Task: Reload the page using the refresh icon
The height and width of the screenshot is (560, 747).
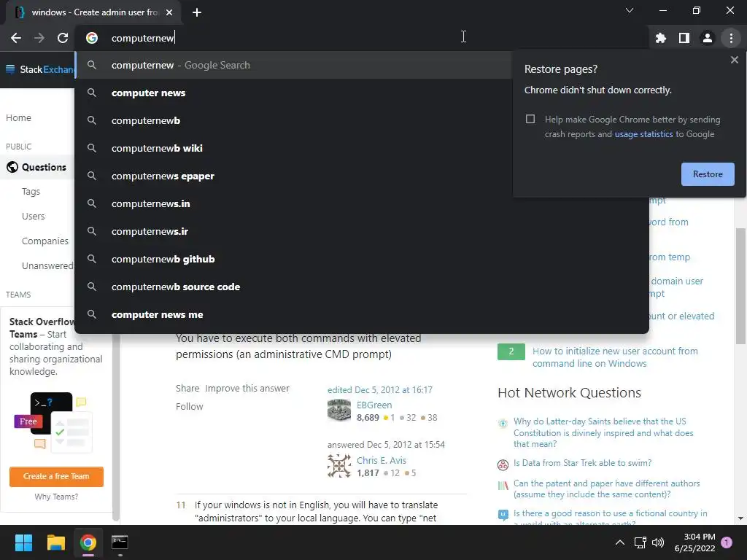Action: [63, 38]
